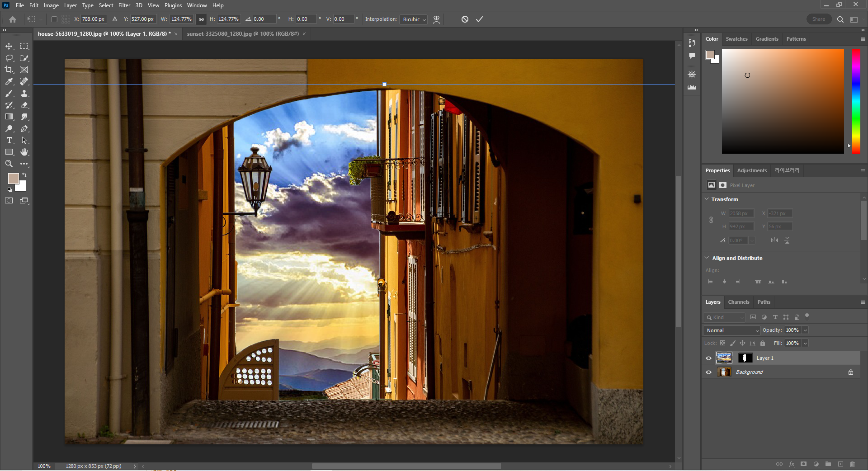Commit the transform with checkmark
Viewport: 868px width, 471px height.
[479, 19]
